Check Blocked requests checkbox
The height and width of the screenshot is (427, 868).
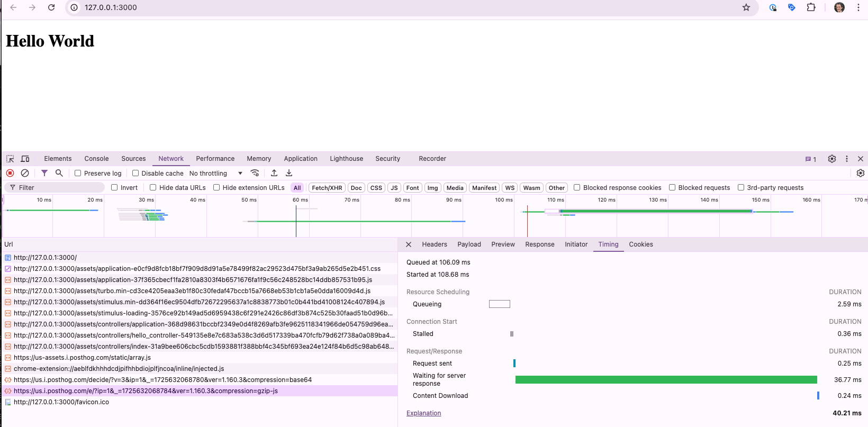click(x=672, y=187)
